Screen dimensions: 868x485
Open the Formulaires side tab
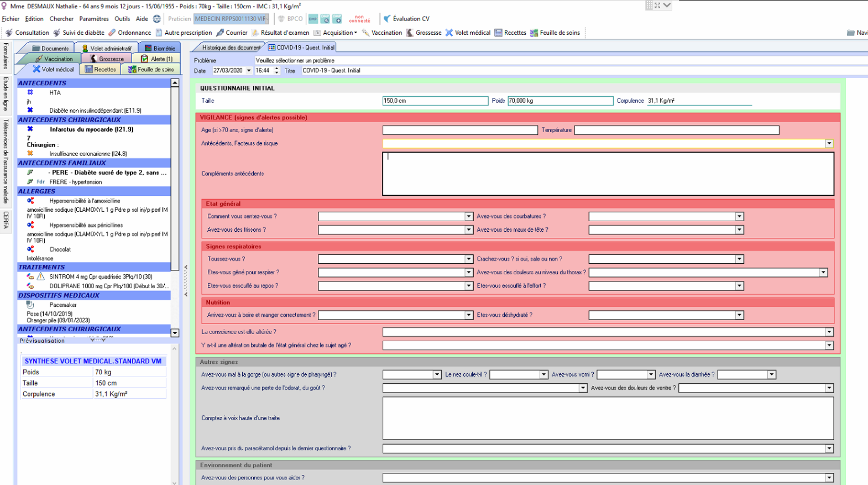pos(6,56)
